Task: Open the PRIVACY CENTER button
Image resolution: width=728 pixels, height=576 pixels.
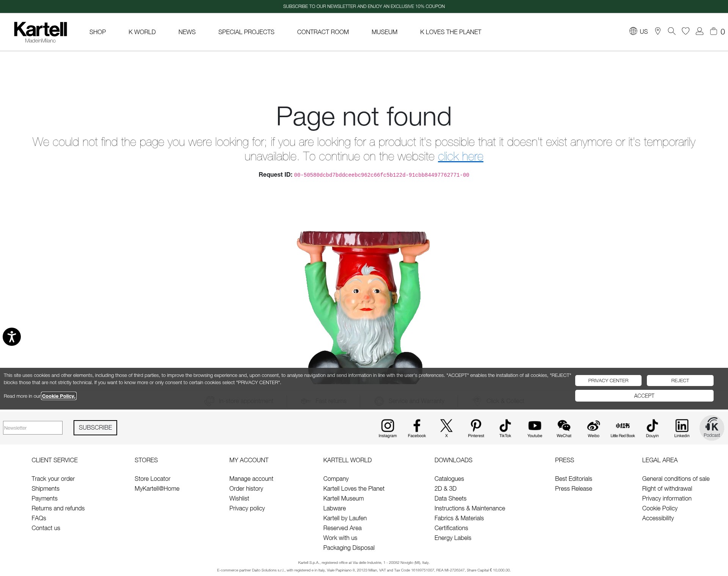Action: click(608, 380)
